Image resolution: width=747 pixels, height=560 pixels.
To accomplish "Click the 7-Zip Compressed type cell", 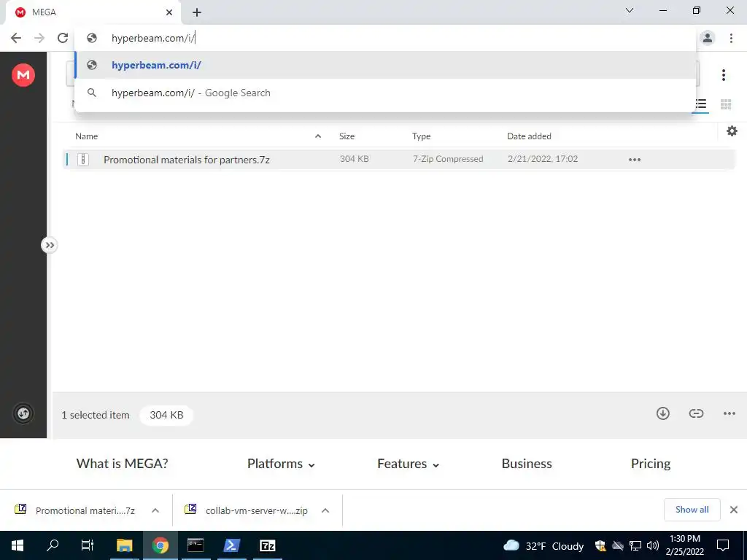I will click(x=448, y=159).
